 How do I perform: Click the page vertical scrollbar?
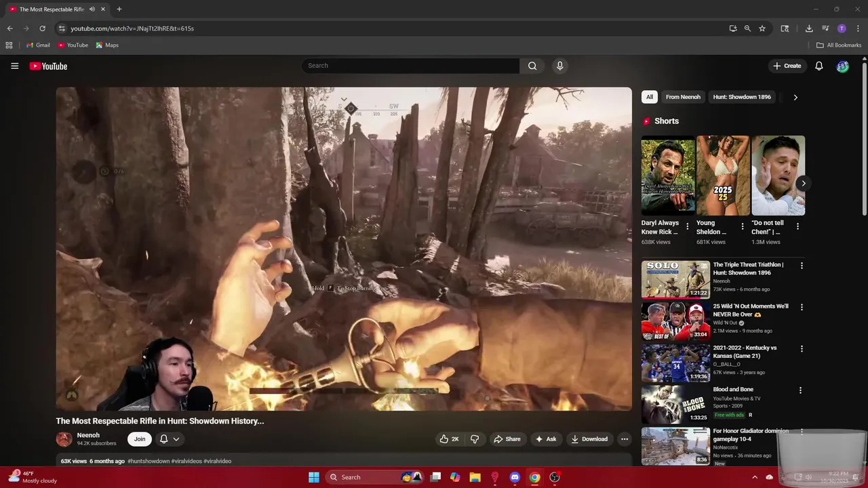pyautogui.click(x=864, y=139)
